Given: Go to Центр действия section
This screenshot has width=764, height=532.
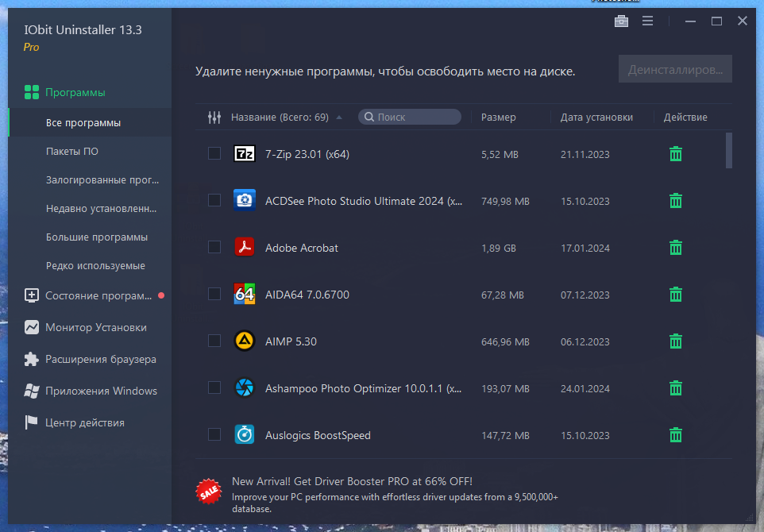Looking at the screenshot, I should 90,422.
